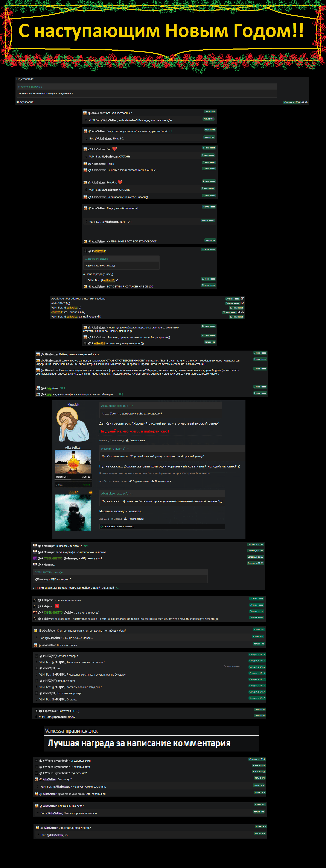
Task: Click '+1' counter after 'нанять другого бота?'
Action: click(171, 131)
